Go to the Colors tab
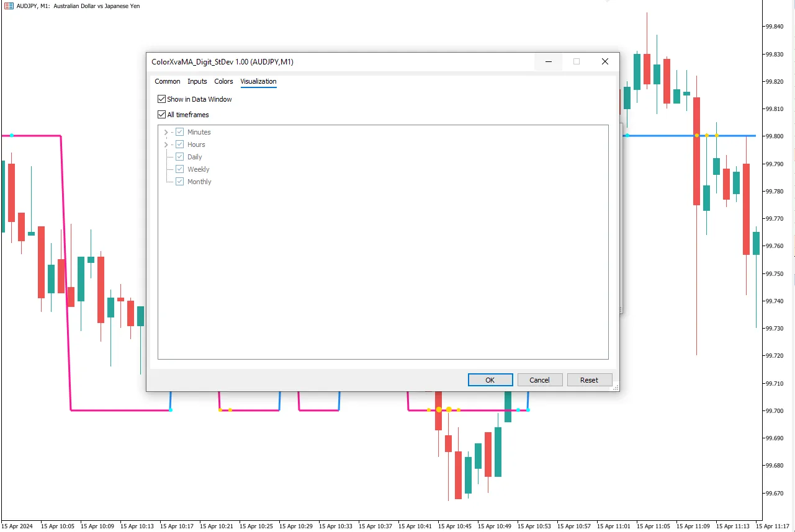The image size is (795, 532). pyautogui.click(x=223, y=81)
